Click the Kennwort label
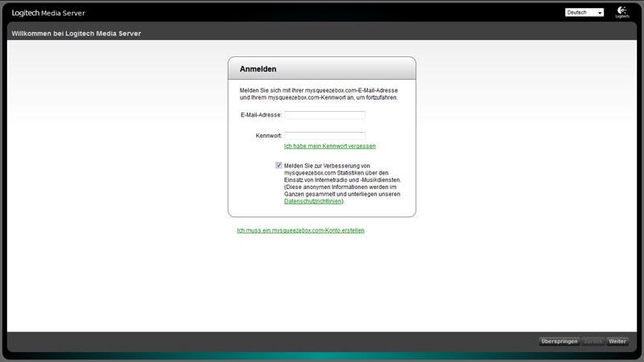 (x=269, y=136)
